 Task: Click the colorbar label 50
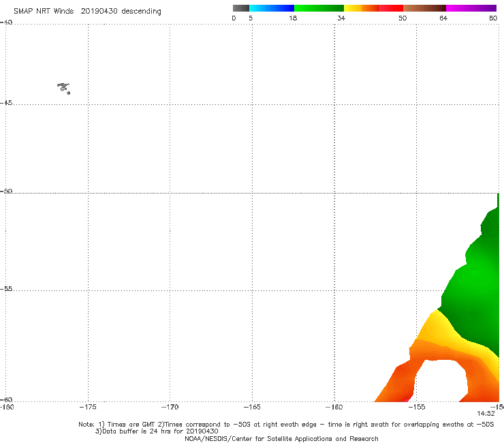[403, 18]
